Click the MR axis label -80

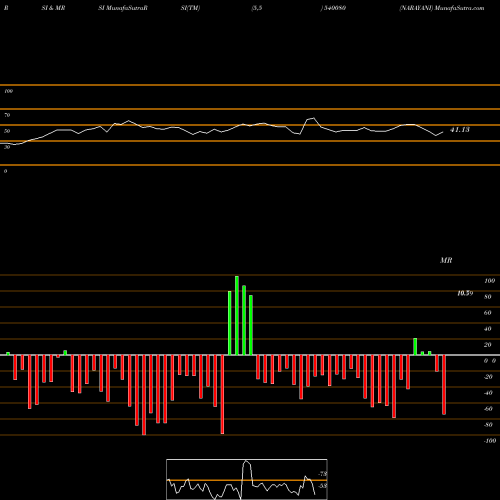488,425
